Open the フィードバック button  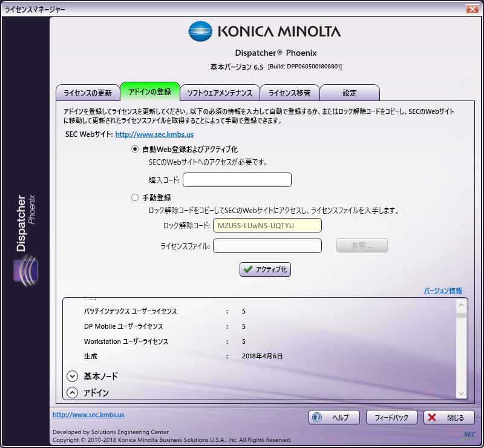[391, 417]
